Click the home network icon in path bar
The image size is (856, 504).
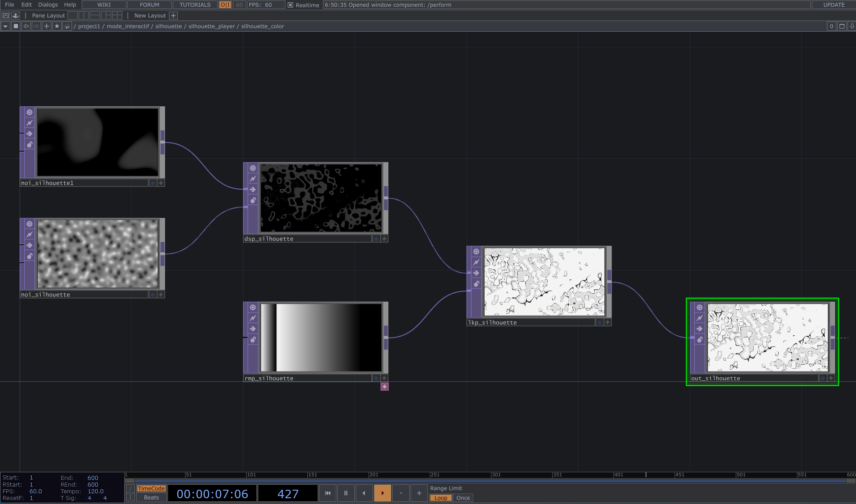[x=67, y=26]
